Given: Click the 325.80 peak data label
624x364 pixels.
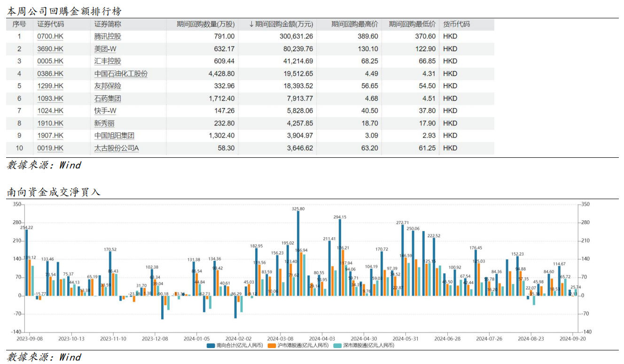Looking at the screenshot, I should (x=298, y=209).
